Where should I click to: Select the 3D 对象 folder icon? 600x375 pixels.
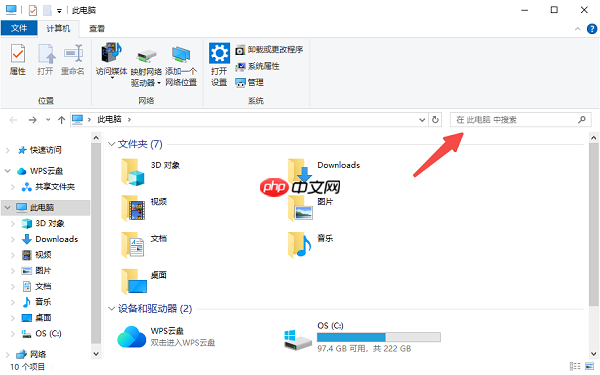133,172
